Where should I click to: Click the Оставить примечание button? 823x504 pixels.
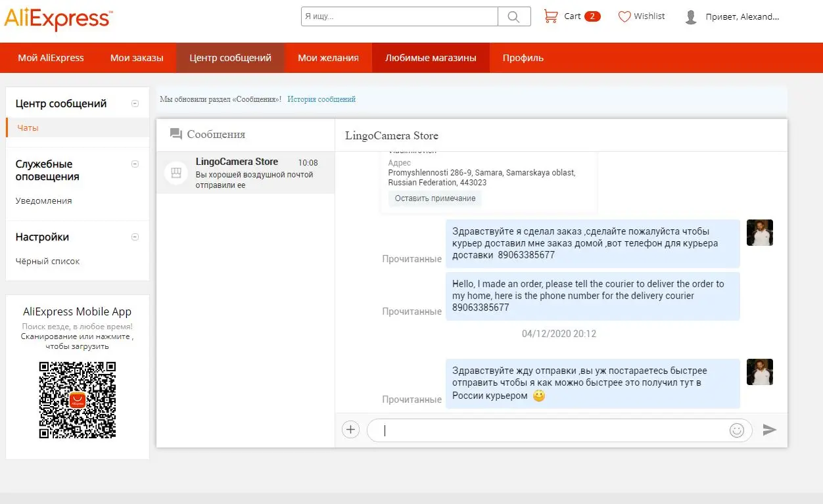(435, 198)
